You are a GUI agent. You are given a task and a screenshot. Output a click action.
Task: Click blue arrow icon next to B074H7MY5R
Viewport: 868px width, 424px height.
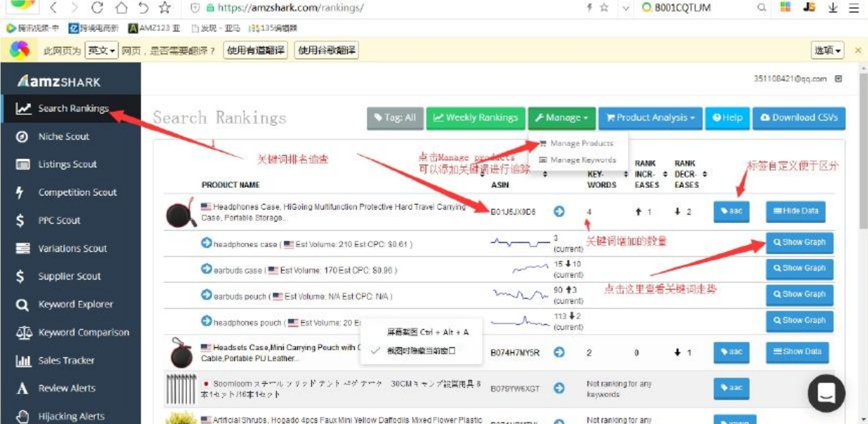559,352
